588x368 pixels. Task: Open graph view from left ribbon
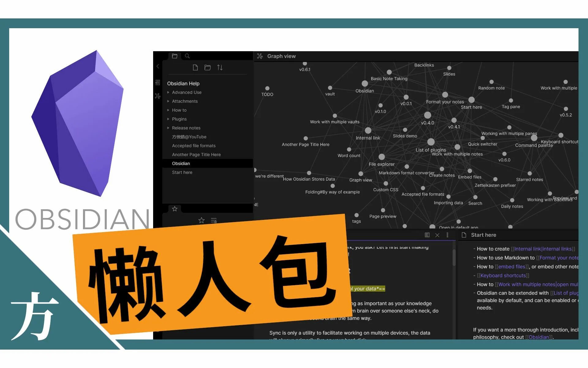click(158, 96)
